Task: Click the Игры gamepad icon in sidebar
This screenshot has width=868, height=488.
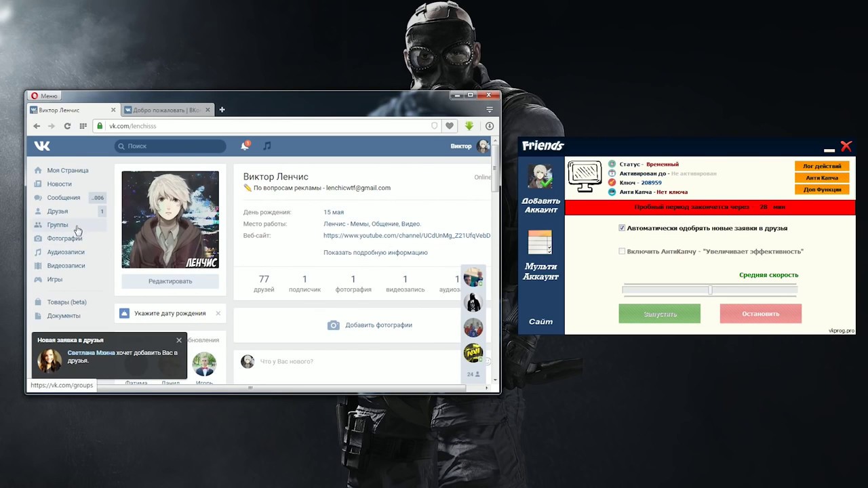Action: (38, 279)
